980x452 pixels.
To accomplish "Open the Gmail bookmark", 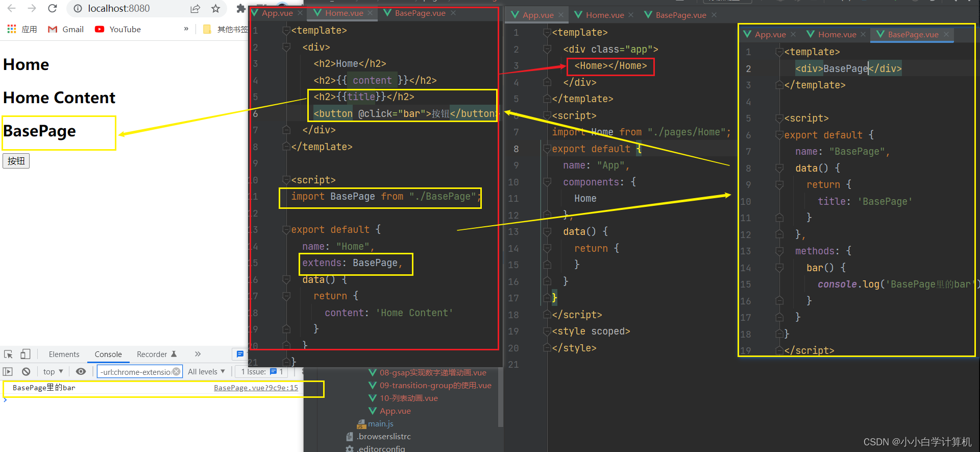I will pyautogui.click(x=66, y=29).
